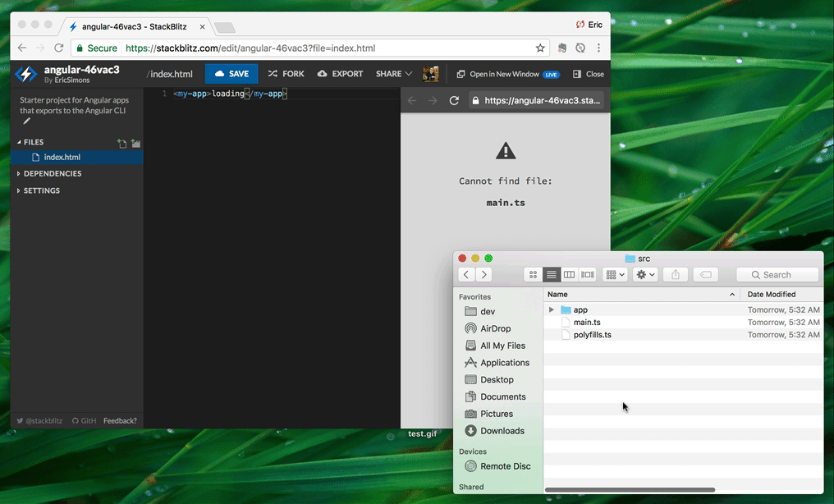This screenshot has width=834, height=504.
Task: Reload the live preview pane
Action: point(454,100)
